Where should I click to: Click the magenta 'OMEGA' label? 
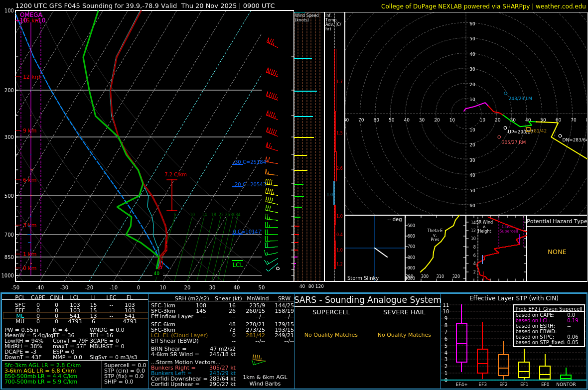point(31,15)
